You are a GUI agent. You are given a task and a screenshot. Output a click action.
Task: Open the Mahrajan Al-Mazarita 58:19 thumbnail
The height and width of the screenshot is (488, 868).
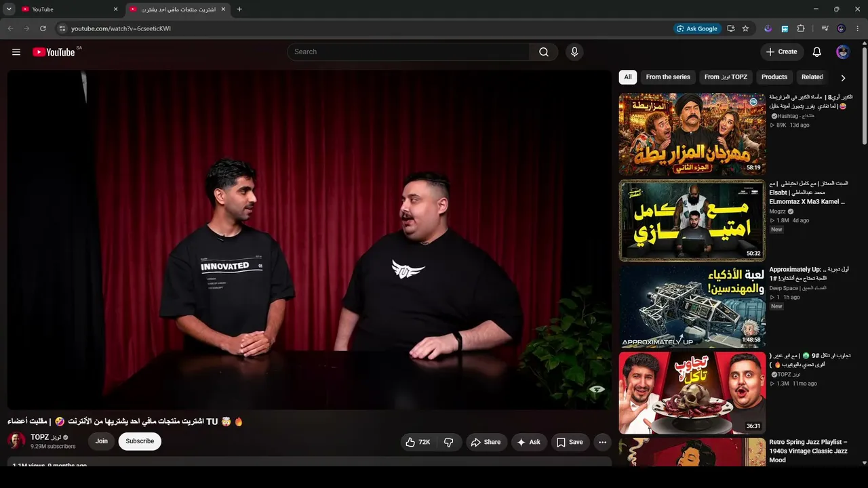[692, 134]
